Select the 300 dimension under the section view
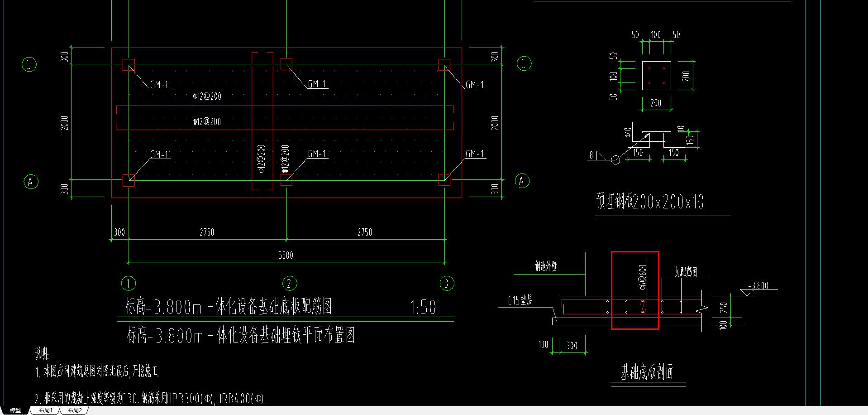This screenshot has height=415, width=868. tap(572, 346)
